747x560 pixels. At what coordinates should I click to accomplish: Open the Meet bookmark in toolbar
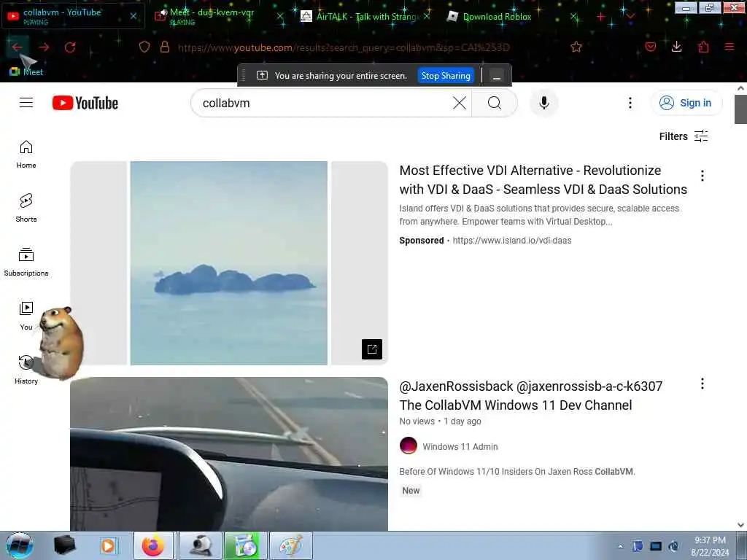click(x=26, y=72)
